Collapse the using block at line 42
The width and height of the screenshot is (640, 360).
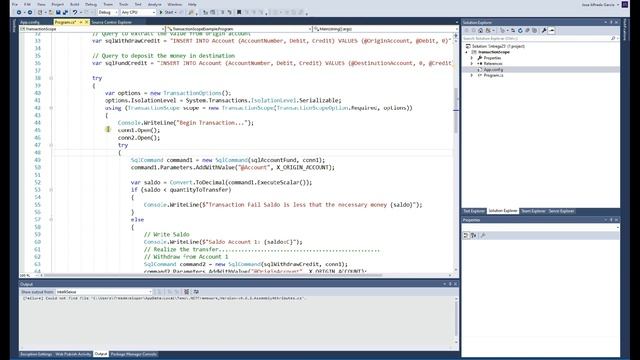pyautogui.click(x=51, y=108)
